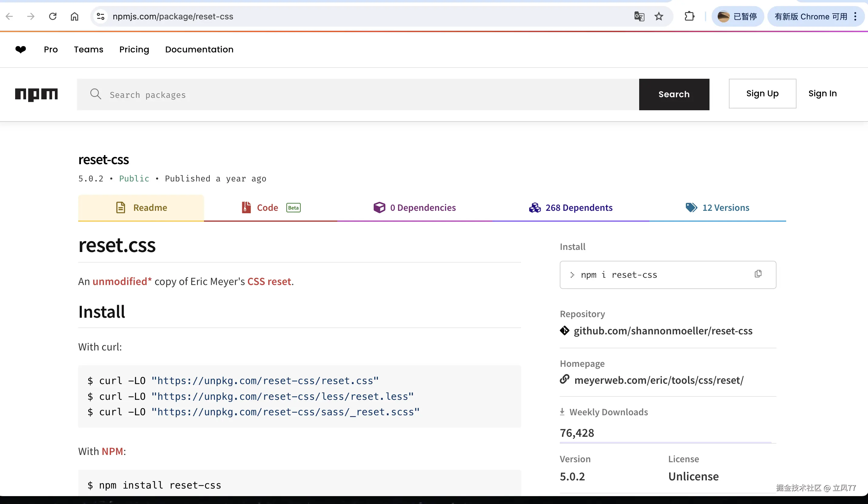868x504 pixels.
Task: Open the Teams menu item
Action: [88, 50]
